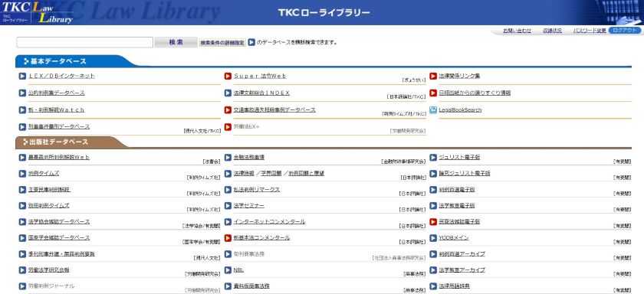Open the 法律文献総合INDEX link
Screen dimensions: 644x294
tap(261, 93)
